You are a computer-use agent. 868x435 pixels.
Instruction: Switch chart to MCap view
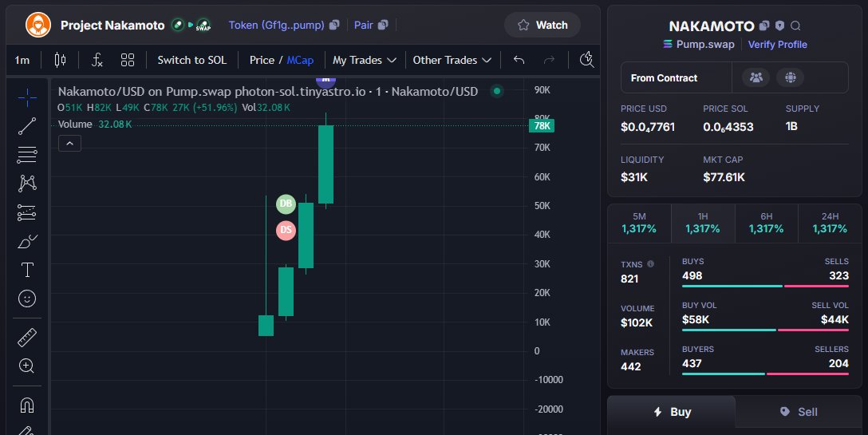tap(300, 60)
